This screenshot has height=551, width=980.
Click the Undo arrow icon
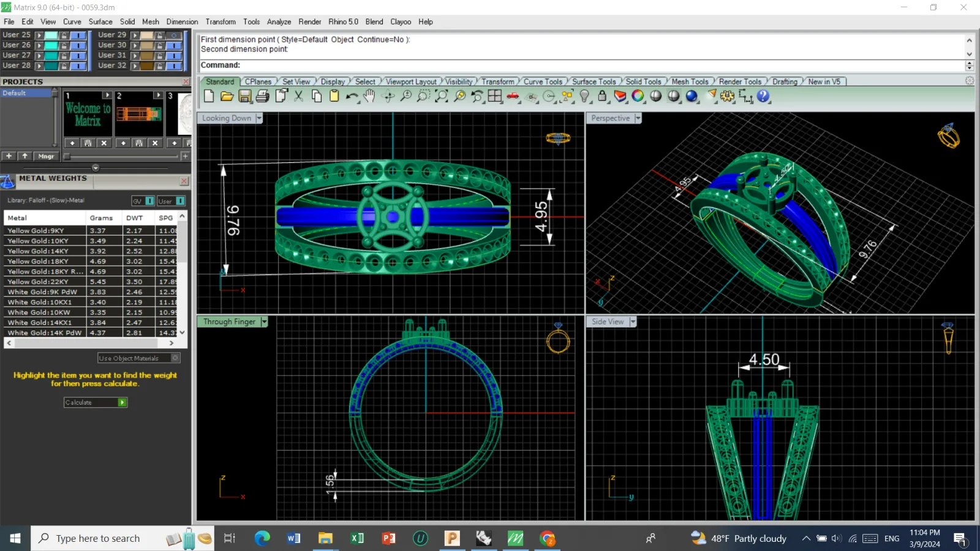(x=352, y=96)
